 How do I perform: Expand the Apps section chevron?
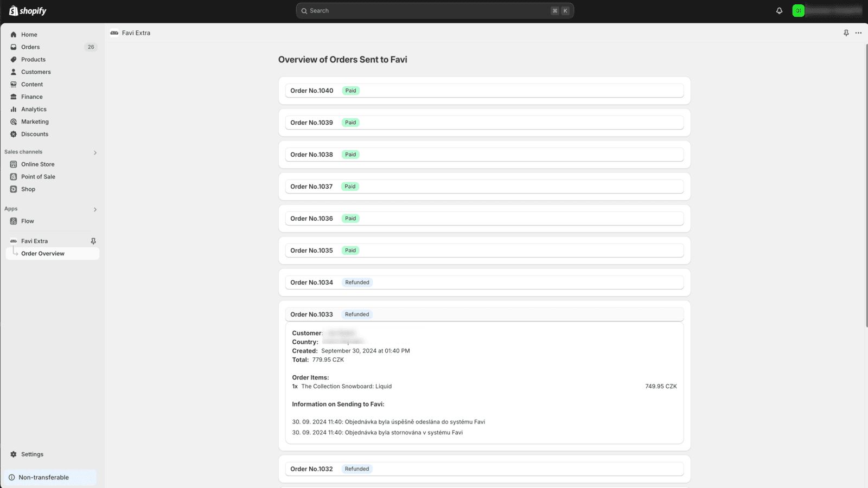click(x=95, y=209)
